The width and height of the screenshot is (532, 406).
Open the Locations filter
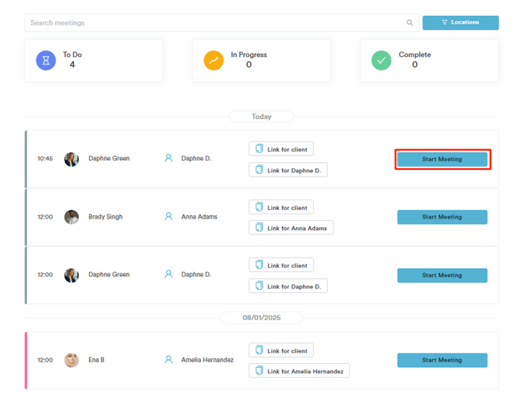(461, 23)
